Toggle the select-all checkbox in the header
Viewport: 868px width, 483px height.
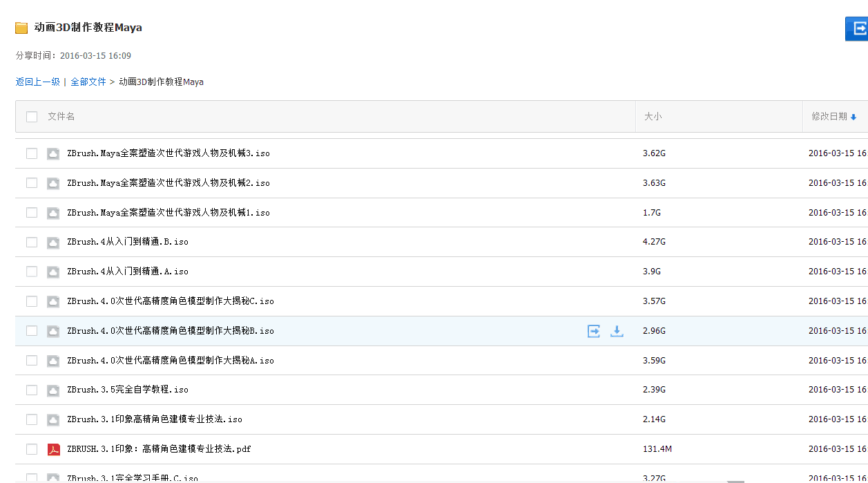pyautogui.click(x=32, y=117)
